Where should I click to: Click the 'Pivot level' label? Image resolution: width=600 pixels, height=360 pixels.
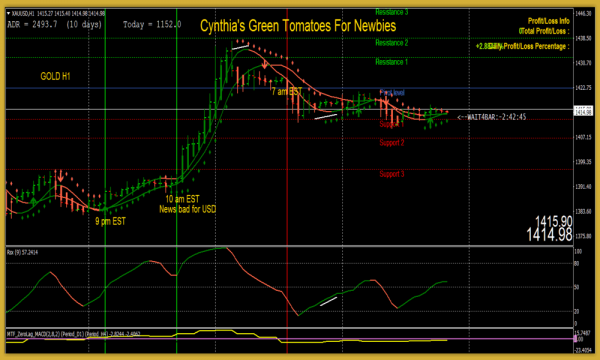tap(392, 93)
